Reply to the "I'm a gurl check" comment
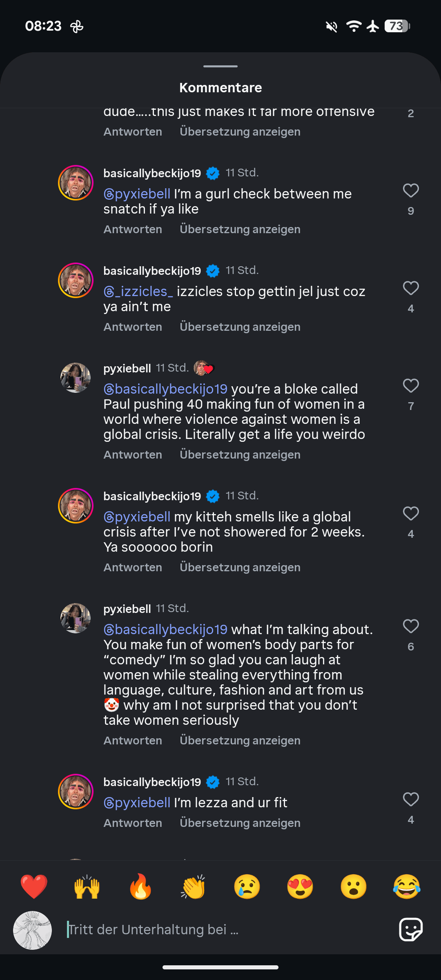 point(133,229)
